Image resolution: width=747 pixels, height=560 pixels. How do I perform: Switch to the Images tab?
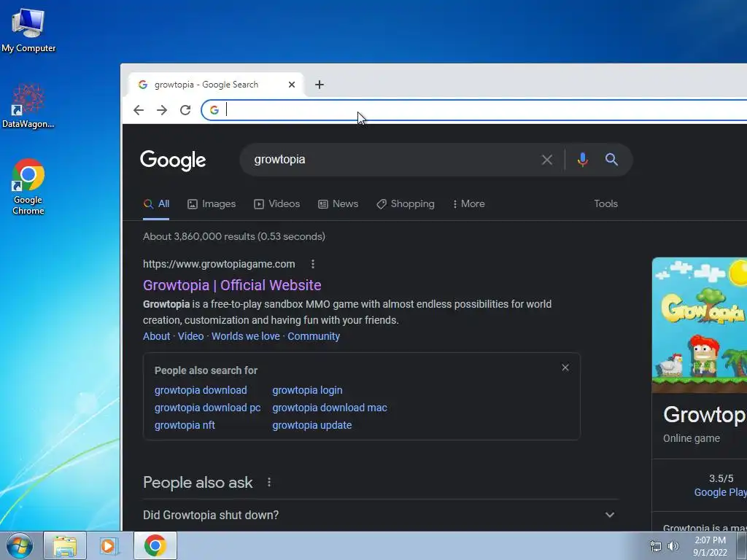point(212,204)
